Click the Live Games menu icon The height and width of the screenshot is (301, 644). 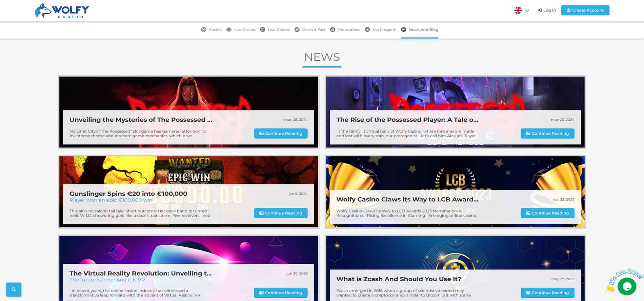263,29
